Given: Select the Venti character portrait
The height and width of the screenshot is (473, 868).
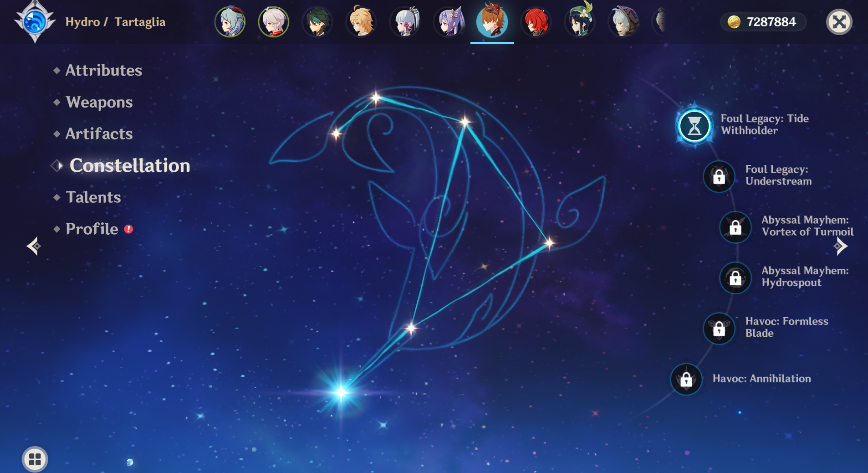Looking at the screenshot, I should pyautogui.click(x=580, y=21).
